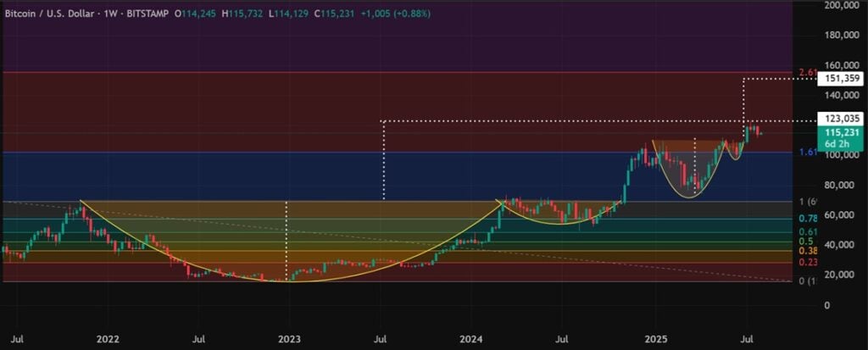
Task: Click the 1.61 Fibonacci level label
Action: pos(808,152)
